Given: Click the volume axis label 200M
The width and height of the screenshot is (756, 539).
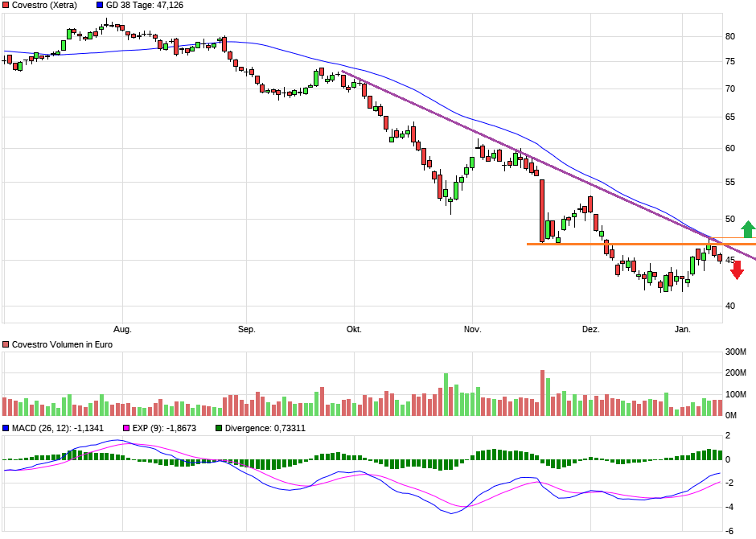Looking at the screenshot, I should coord(736,373).
